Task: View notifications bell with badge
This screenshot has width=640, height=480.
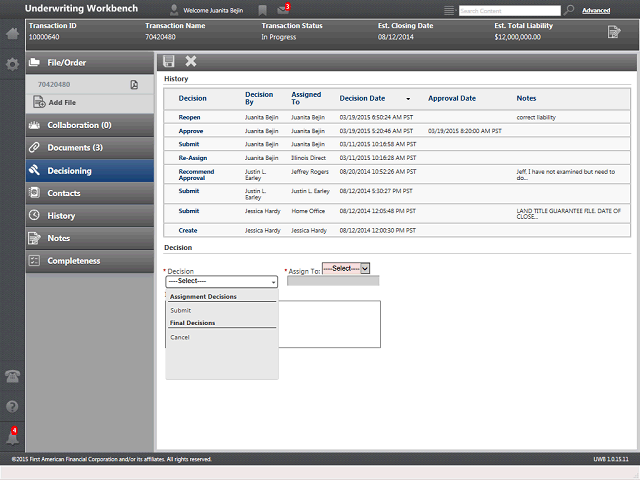Action: pyautogui.click(x=12, y=436)
